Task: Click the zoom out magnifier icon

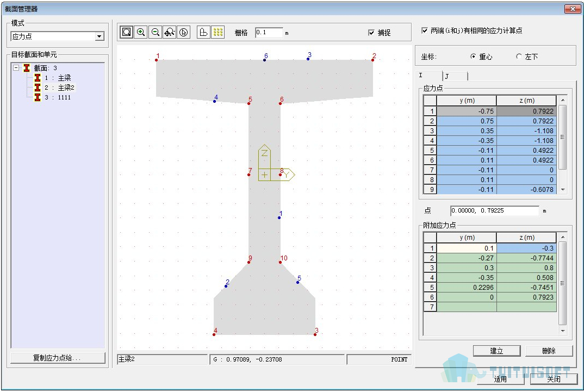Action: click(155, 33)
